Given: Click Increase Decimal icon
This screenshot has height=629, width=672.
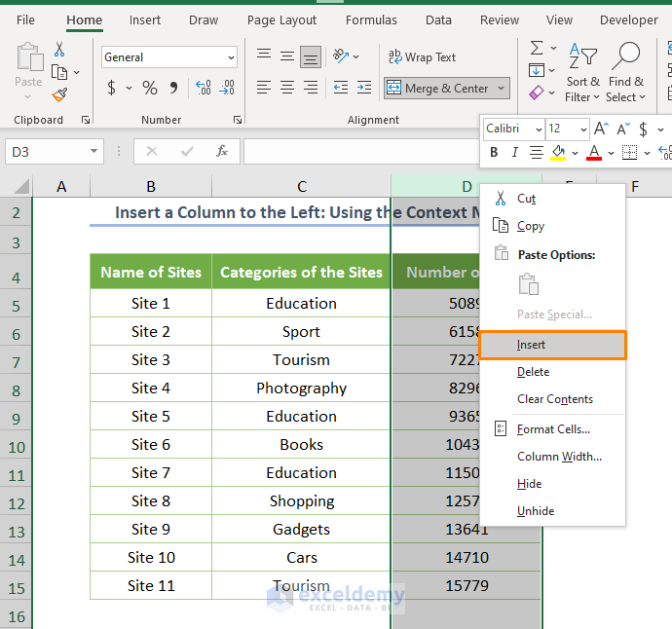Looking at the screenshot, I should click(204, 89).
